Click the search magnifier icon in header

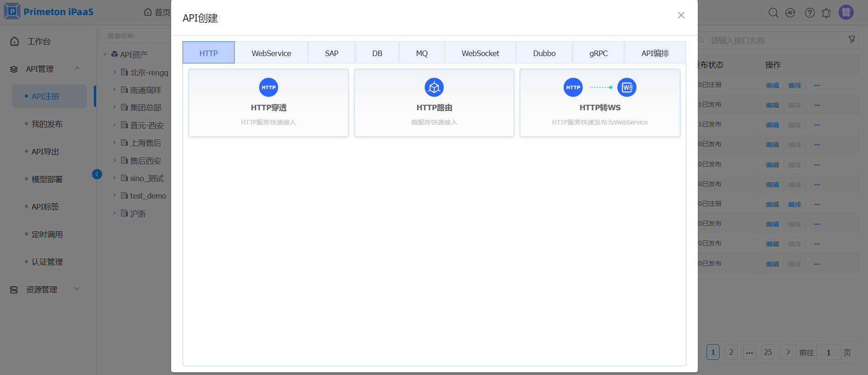click(x=773, y=13)
